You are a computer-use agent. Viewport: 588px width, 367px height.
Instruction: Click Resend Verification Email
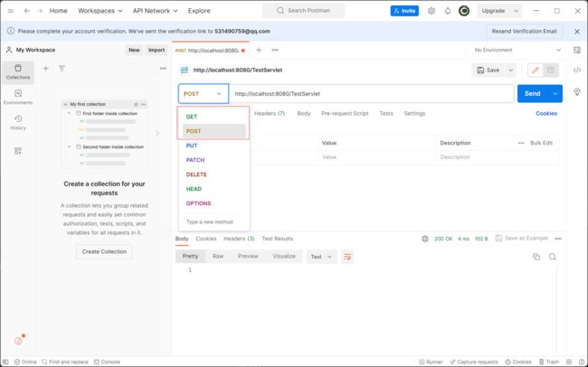[525, 32]
